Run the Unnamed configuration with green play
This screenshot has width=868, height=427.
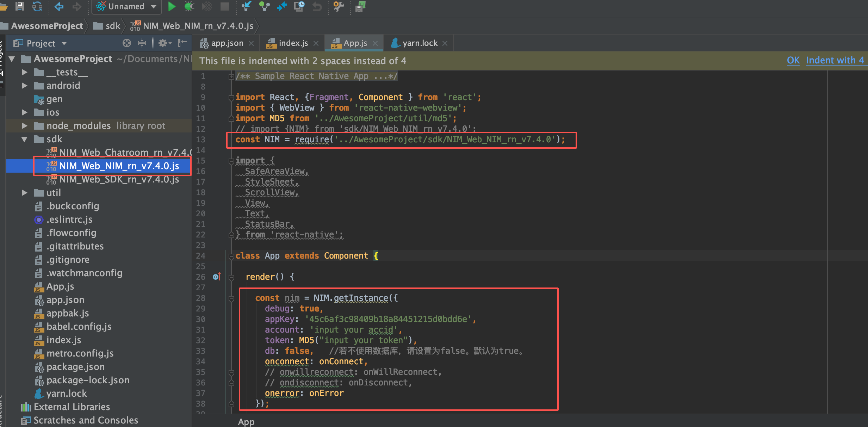point(172,6)
